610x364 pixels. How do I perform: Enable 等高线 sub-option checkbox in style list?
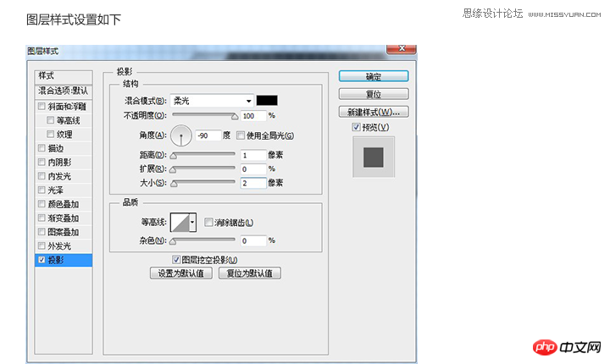(x=50, y=120)
